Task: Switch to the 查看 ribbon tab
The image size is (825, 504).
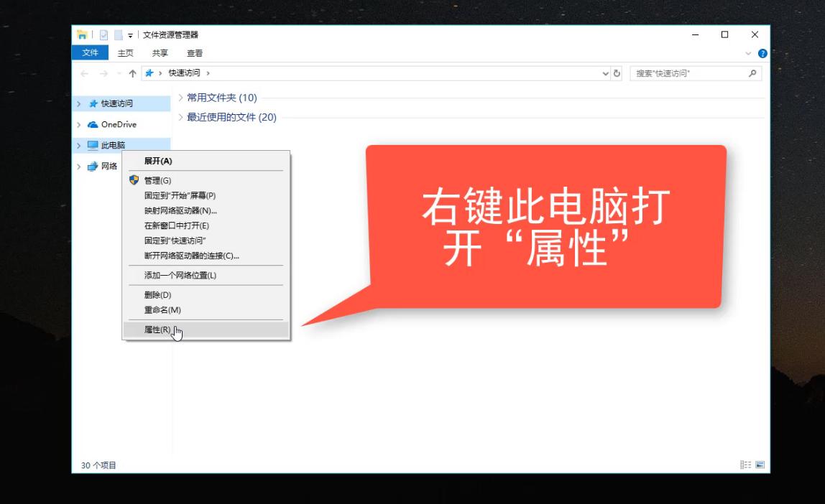Action: coord(195,52)
